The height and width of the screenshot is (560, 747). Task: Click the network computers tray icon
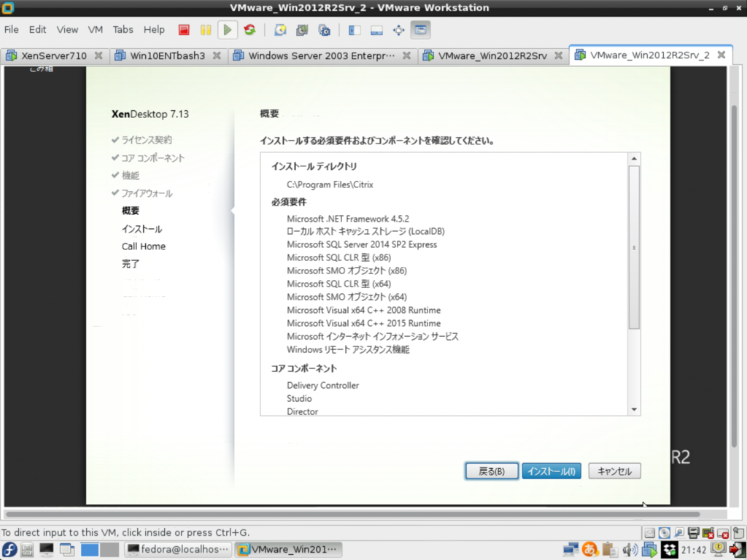tap(570, 550)
